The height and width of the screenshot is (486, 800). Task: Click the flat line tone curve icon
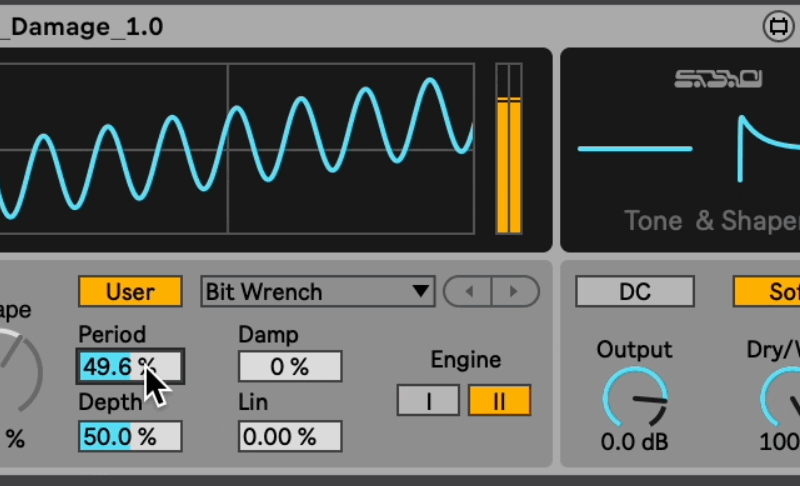pos(635,149)
